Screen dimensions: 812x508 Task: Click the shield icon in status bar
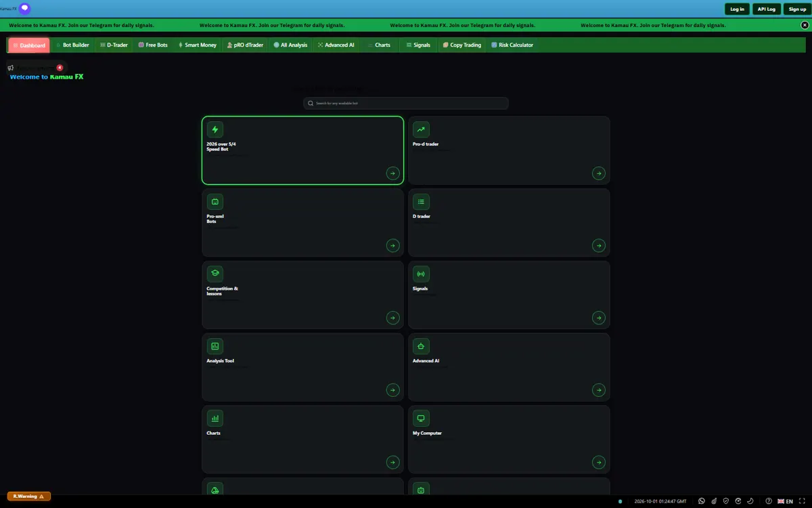click(x=726, y=501)
